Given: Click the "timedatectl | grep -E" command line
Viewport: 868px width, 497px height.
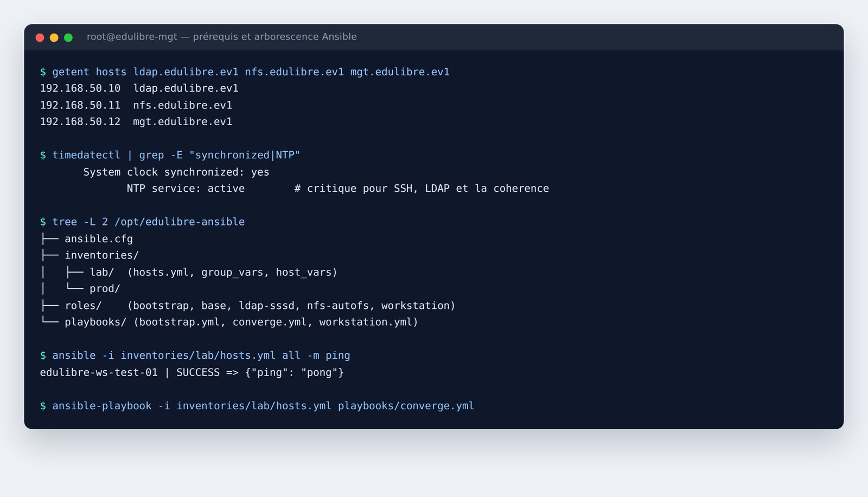Looking at the screenshot, I should pyautogui.click(x=170, y=156).
